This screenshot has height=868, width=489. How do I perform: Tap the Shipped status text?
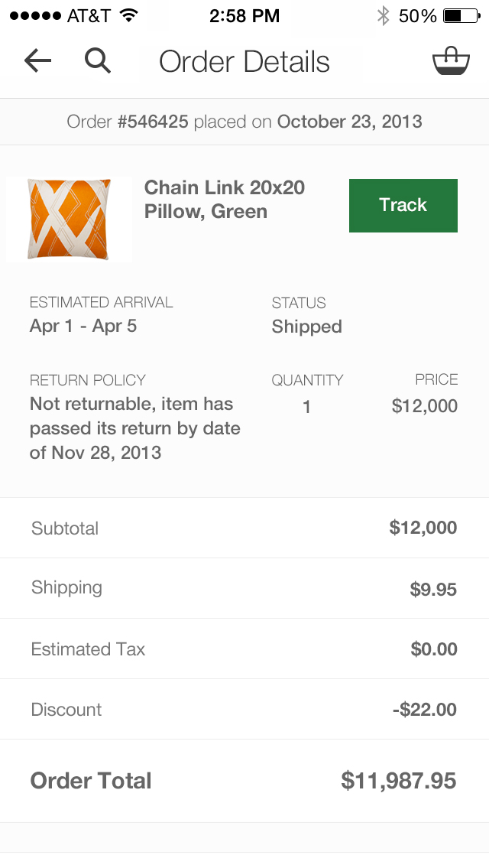tap(306, 327)
